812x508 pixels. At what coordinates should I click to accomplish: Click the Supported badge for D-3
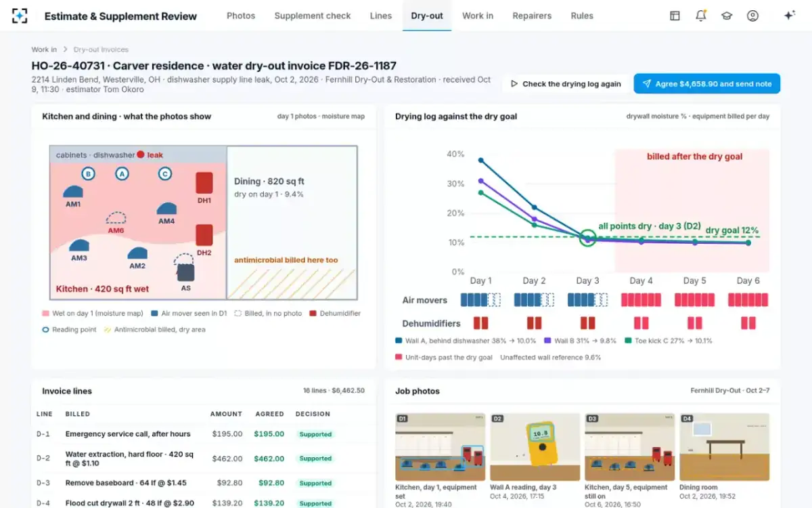(x=315, y=483)
